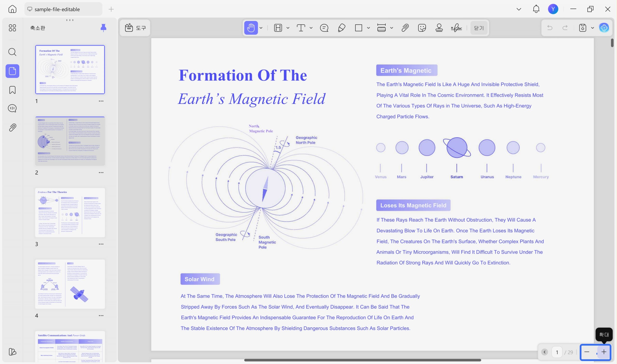The image size is (617, 364).
Task: Zoom in with the plus button
Action: 604,352
